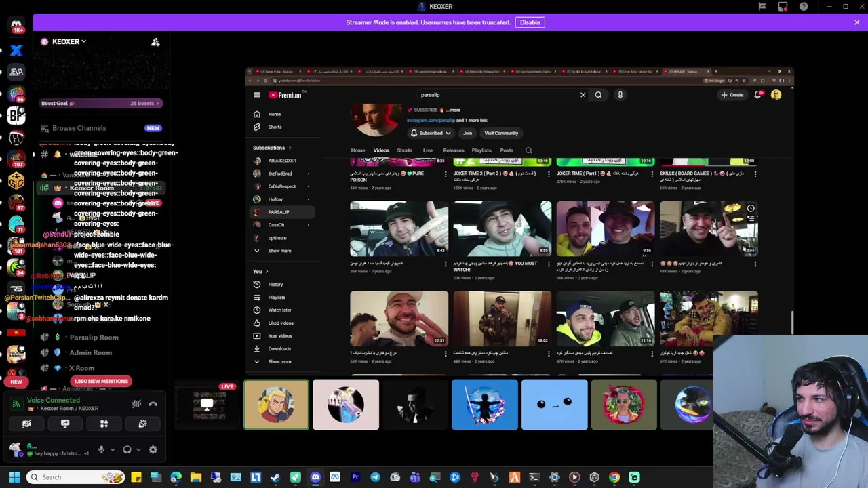Switch to the channel Home tab
The image size is (868, 488).
358,150
